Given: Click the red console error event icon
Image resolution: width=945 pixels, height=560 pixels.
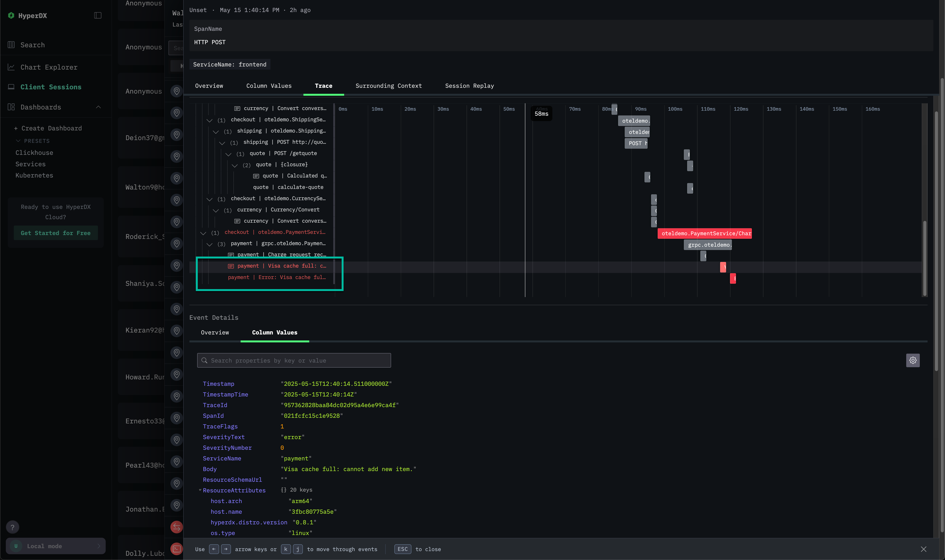Looking at the screenshot, I should (176, 549).
